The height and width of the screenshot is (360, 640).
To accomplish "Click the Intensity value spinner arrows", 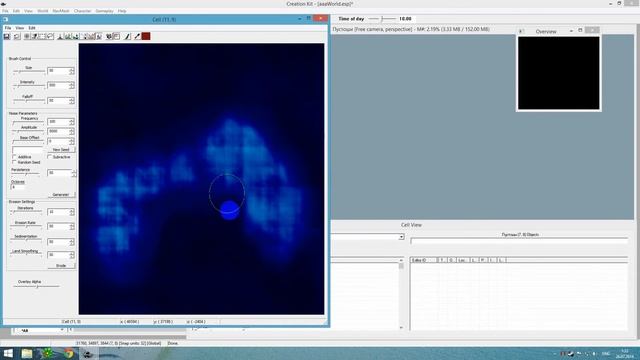I will pos(72,85).
